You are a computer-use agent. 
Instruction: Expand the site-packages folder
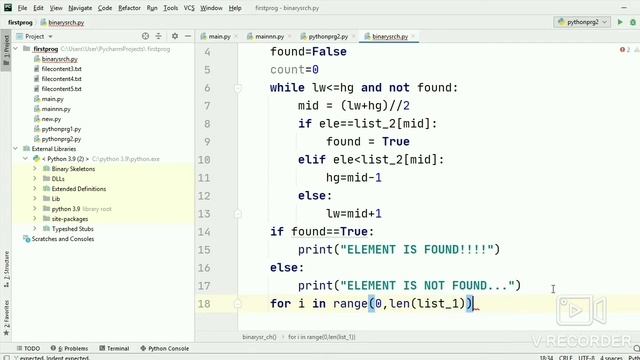35,219
